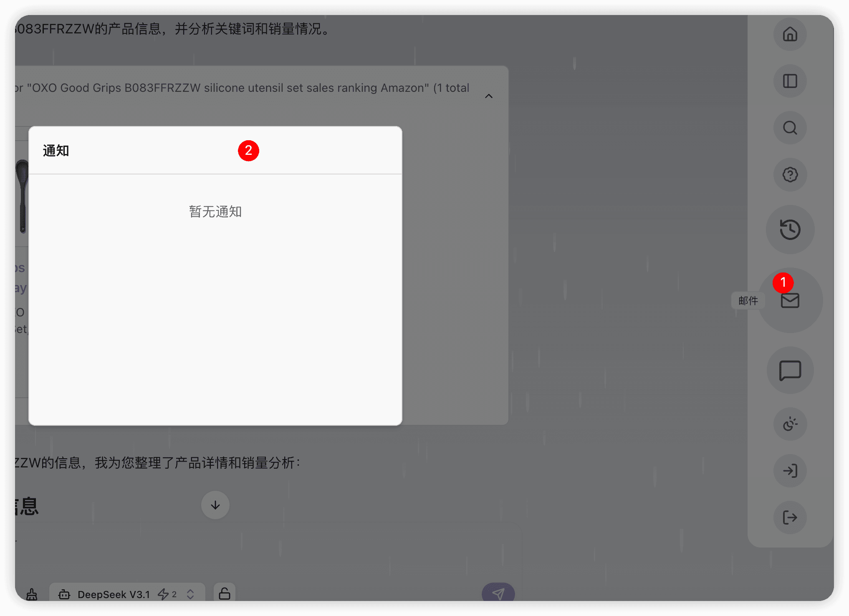849x616 pixels.
Task: Toggle the unlocked padlock near the input bar
Action: point(224,594)
